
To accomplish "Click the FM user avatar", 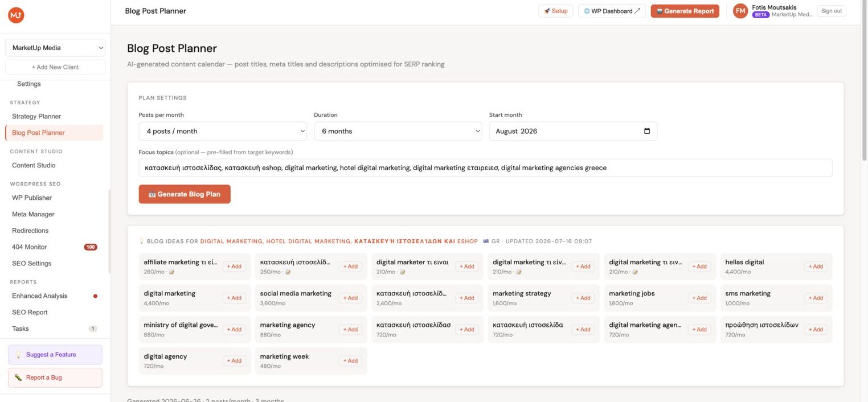I will click(740, 11).
